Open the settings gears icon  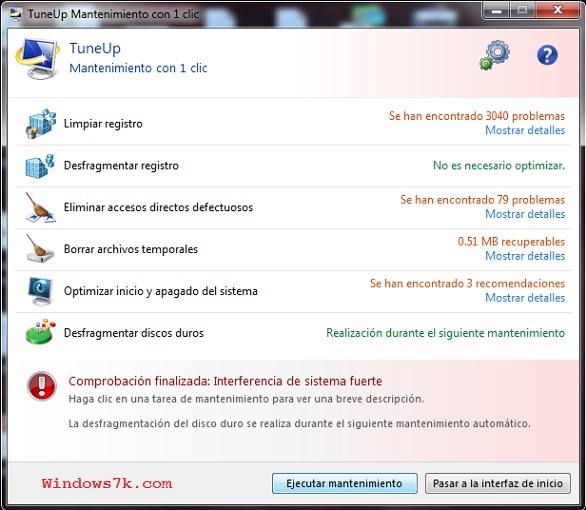(x=494, y=56)
